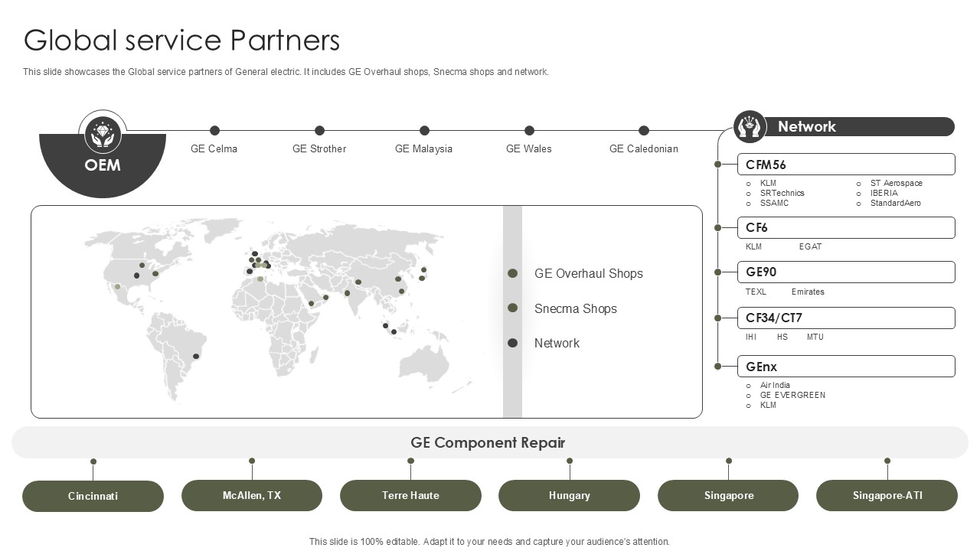This screenshot has width=980, height=551.
Task: Click the StandardAero entry
Action: [896, 203]
